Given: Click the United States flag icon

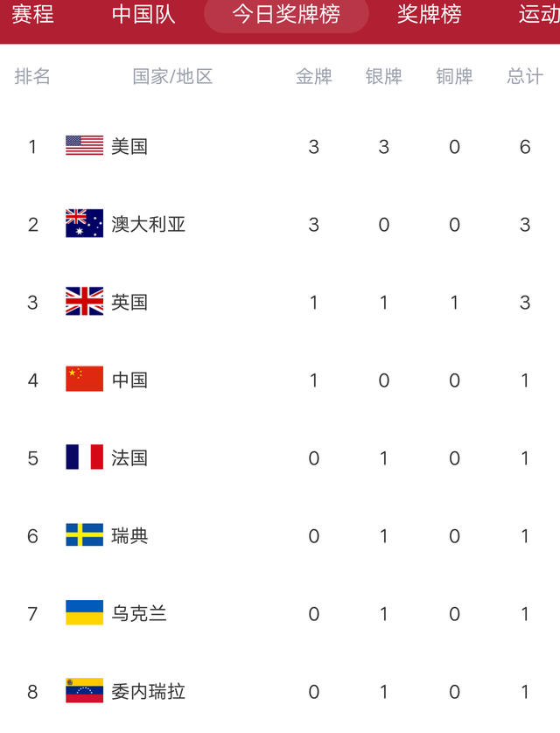Looking at the screenshot, I should (x=84, y=145).
